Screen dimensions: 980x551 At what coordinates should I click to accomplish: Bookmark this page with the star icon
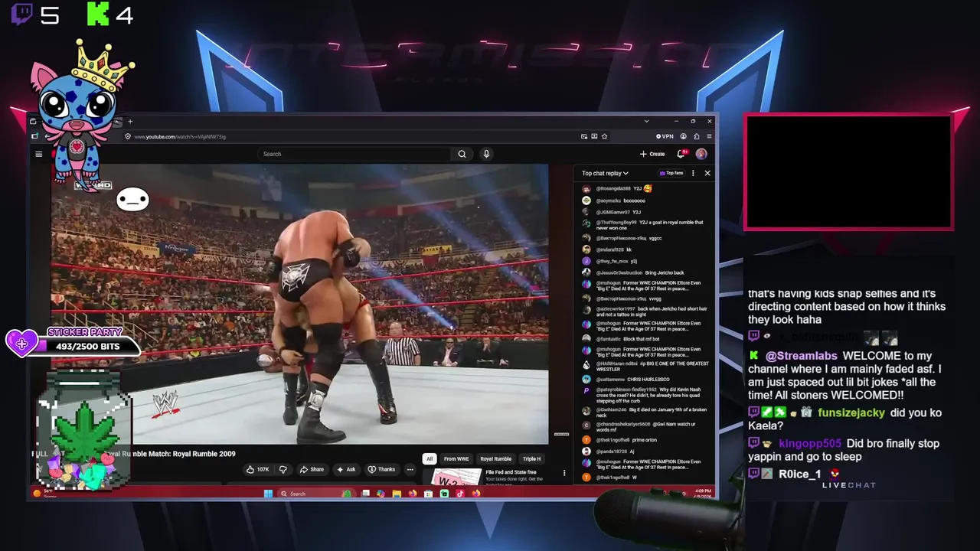(604, 136)
